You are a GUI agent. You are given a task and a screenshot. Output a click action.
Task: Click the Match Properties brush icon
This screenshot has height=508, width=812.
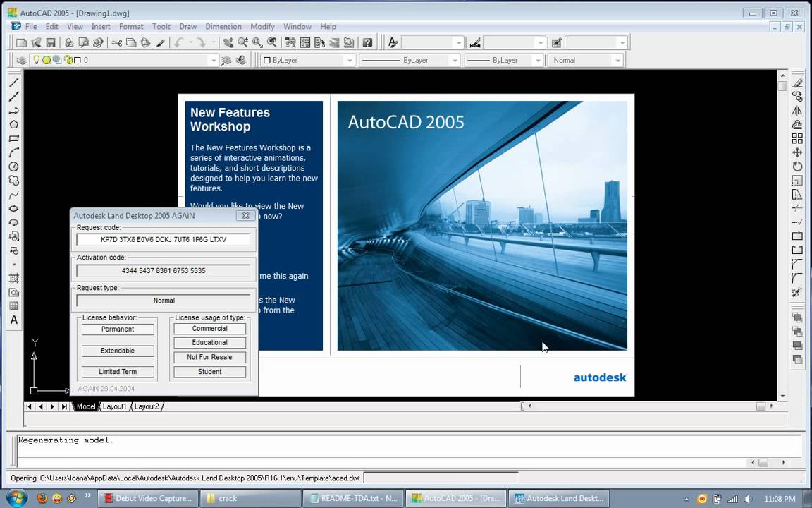161,42
